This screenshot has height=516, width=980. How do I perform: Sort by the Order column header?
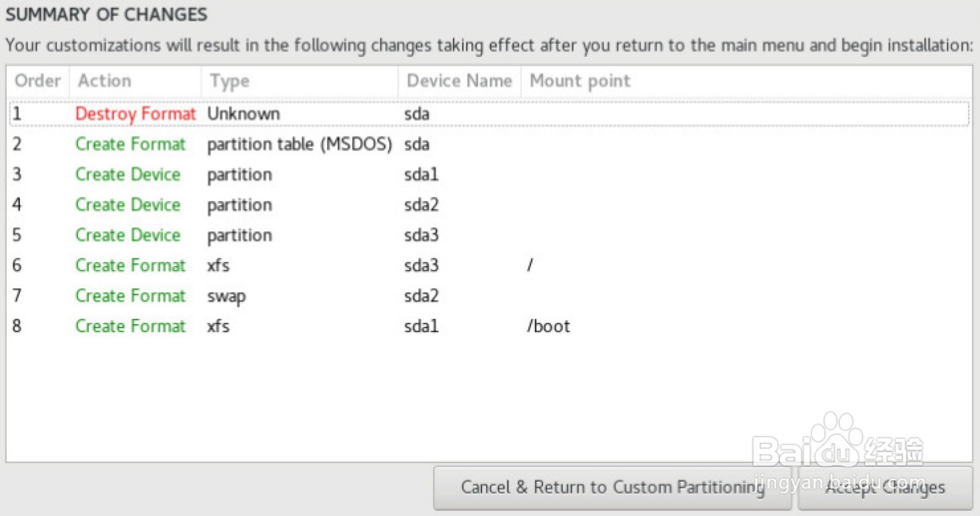pyautogui.click(x=38, y=81)
